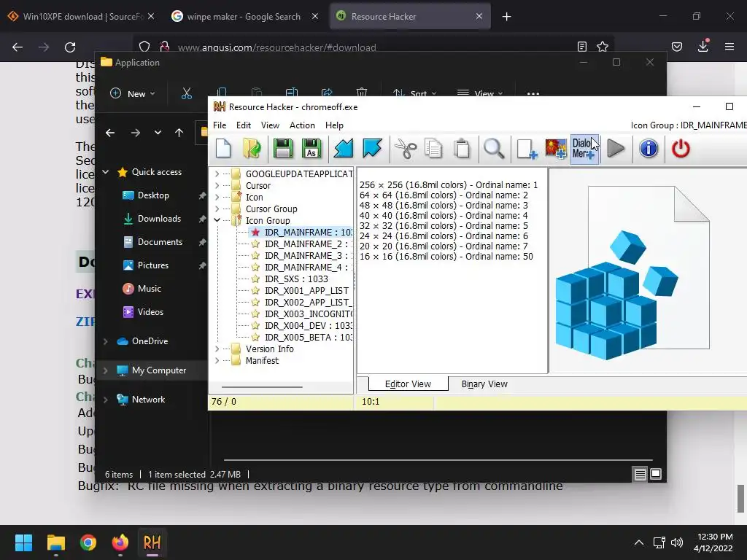Switch to the Editor View tab

(x=409, y=384)
